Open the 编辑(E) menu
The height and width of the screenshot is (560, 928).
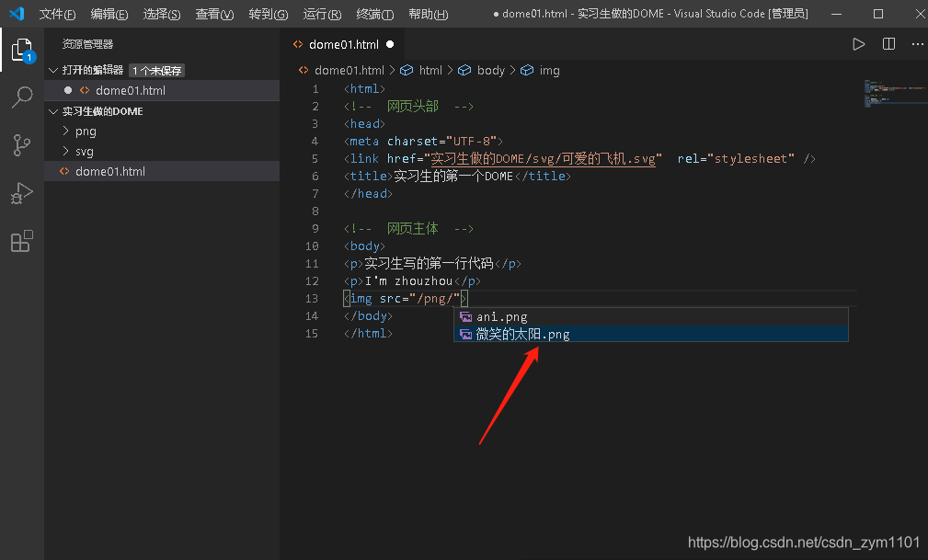point(109,14)
